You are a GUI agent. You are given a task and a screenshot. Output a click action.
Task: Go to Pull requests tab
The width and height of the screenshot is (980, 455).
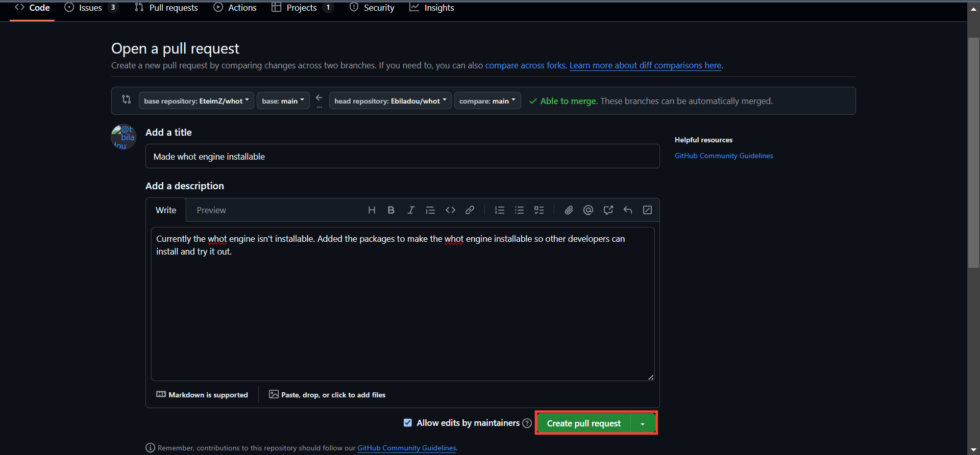pyautogui.click(x=166, y=8)
